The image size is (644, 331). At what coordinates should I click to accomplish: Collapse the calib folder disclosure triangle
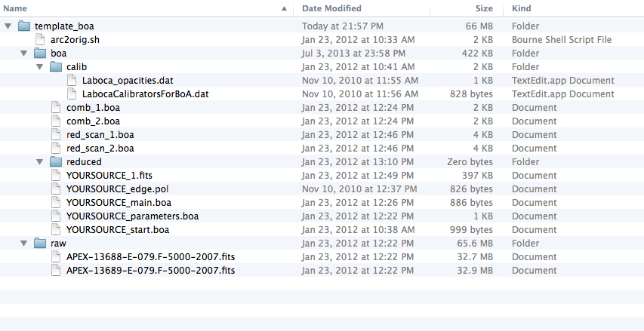click(x=39, y=67)
